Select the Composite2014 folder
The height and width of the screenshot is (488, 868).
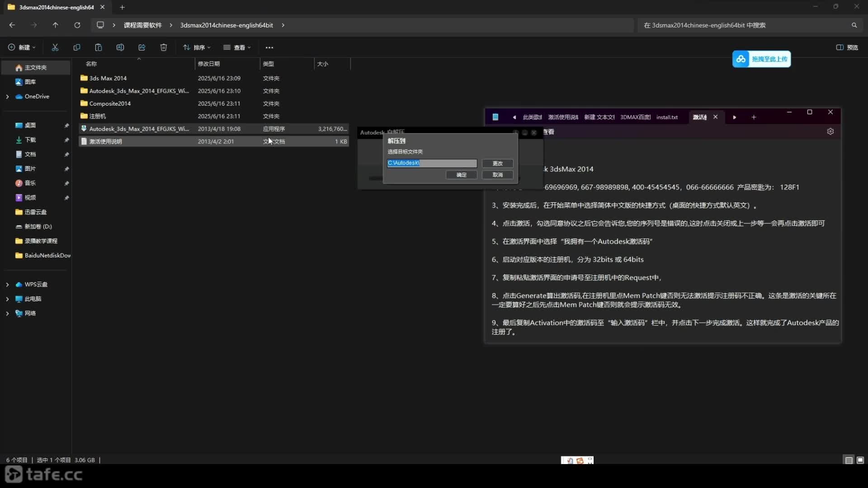[x=214, y=103]
